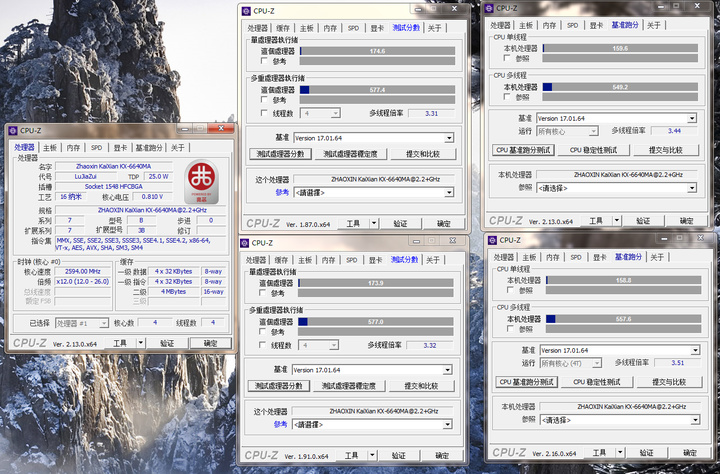
Task: Click 測試處理器分數 button in CPU-Z 1.87.0
Action: pyautogui.click(x=280, y=154)
